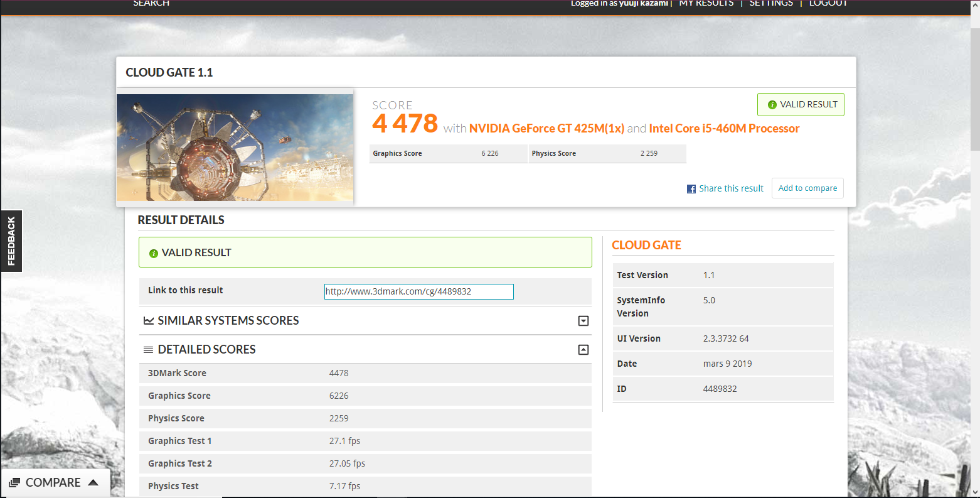Click the Cloud Gate benchmark thumbnail image
Image resolution: width=980 pixels, height=498 pixels.
235,148
